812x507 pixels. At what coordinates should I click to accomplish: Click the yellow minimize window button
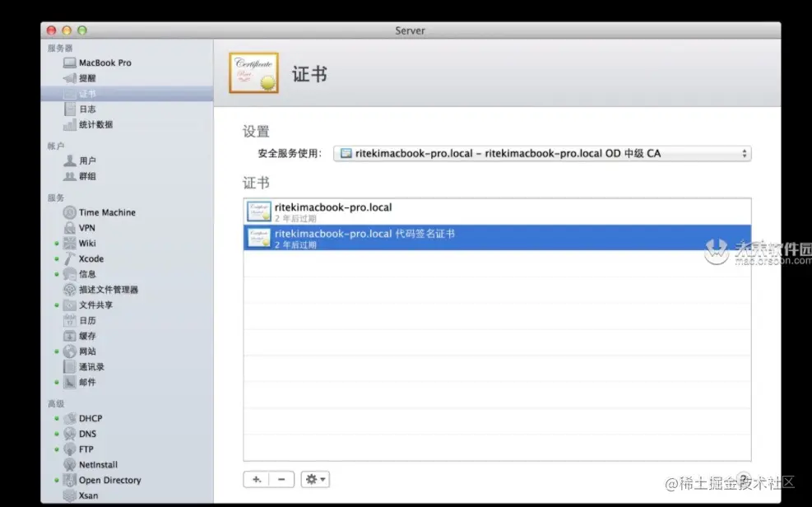click(x=67, y=30)
